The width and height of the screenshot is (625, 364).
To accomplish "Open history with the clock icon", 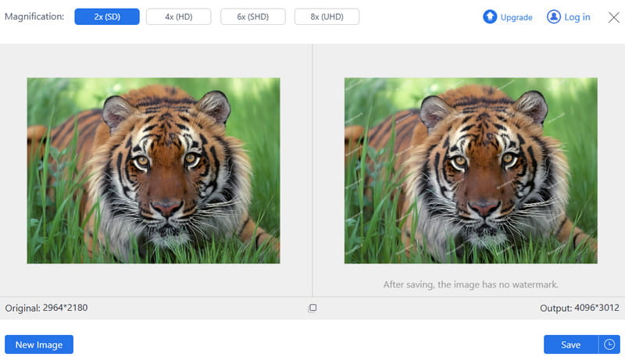I will [609, 344].
